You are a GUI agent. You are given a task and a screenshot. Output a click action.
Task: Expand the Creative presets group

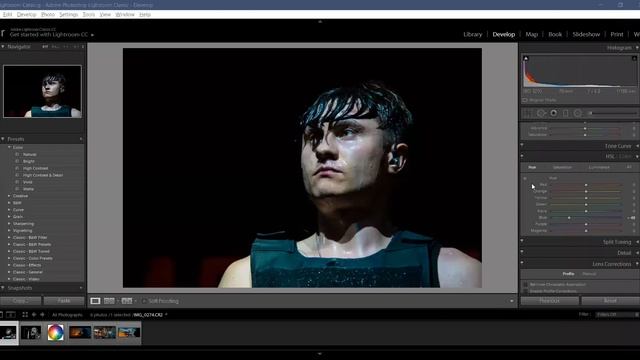tap(9, 196)
